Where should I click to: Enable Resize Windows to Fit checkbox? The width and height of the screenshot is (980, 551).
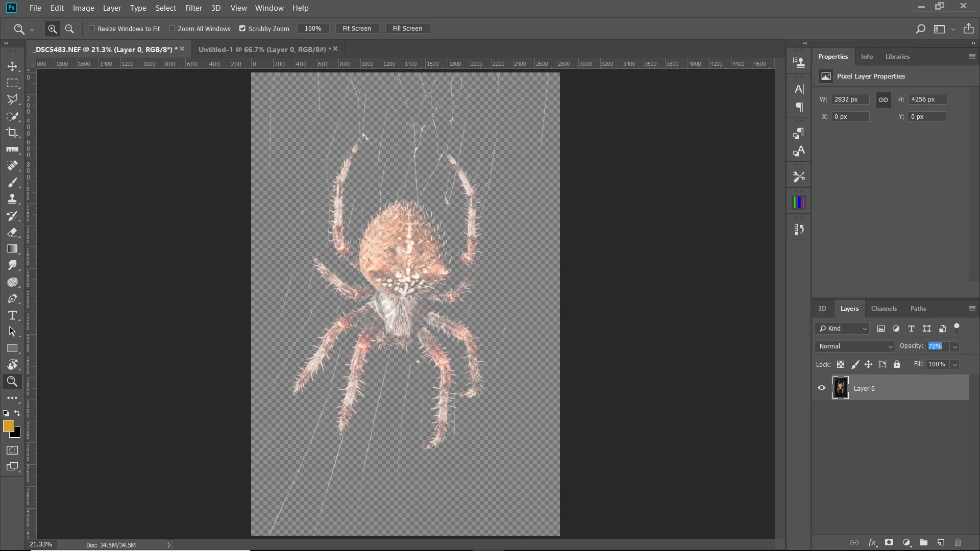(92, 29)
